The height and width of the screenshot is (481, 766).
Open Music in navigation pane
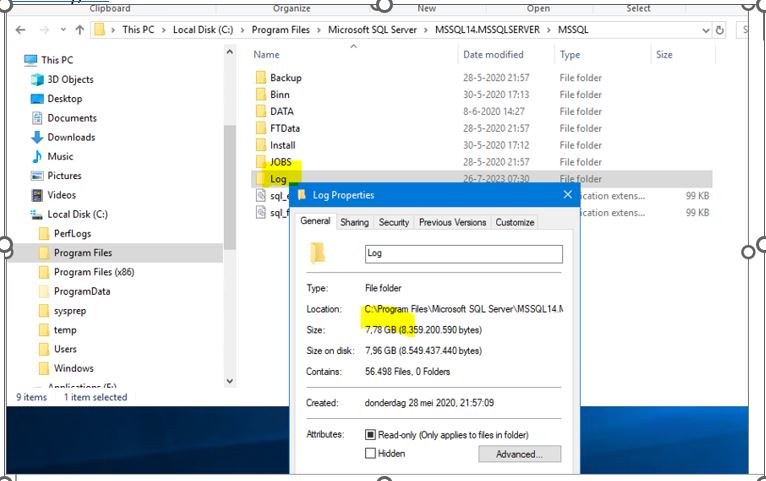[60, 157]
